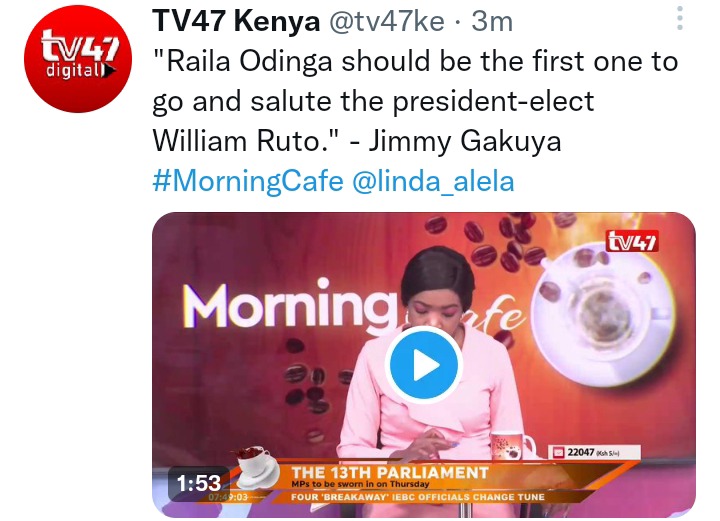The image size is (720, 521).
Task: Play the Morning Cafe video
Action: pos(423,365)
